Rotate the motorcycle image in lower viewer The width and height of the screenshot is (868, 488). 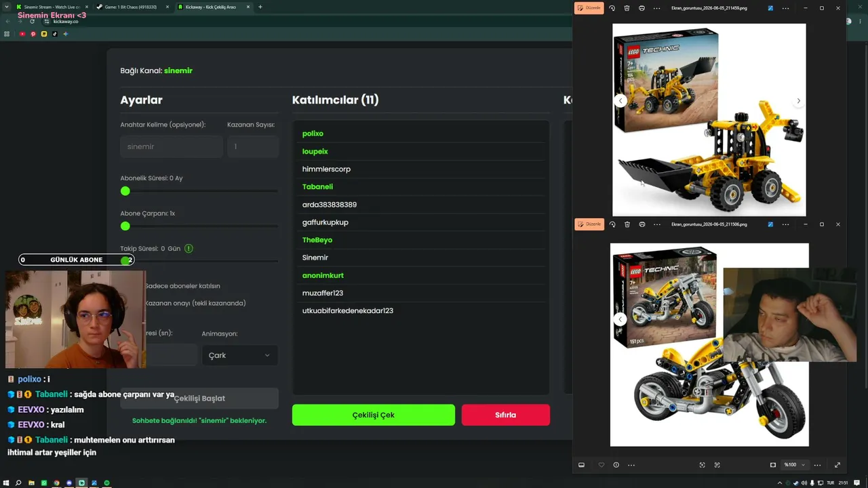coord(612,224)
